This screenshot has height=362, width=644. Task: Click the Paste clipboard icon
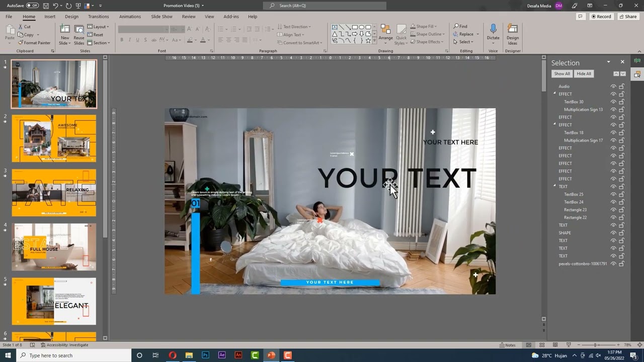pos(10,33)
